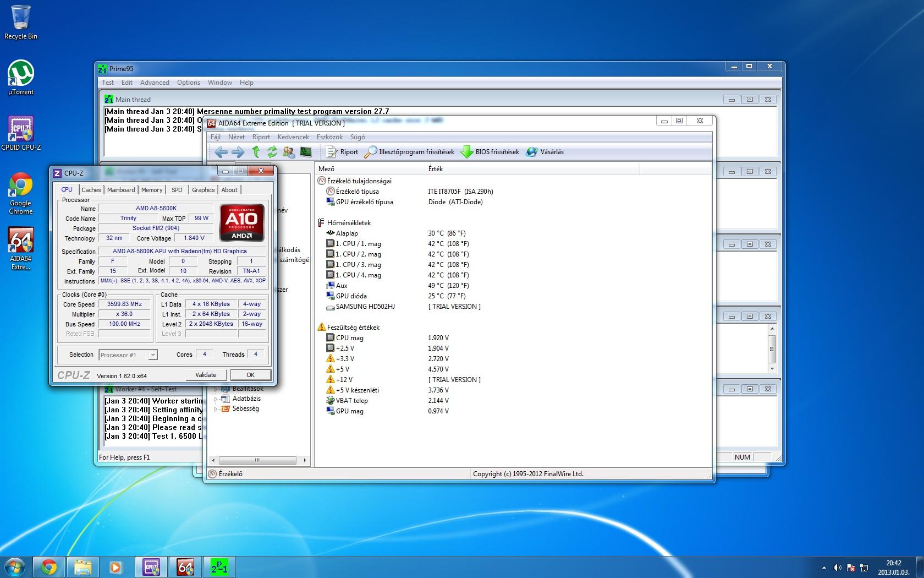Click the file explorer taskbar icon
924x578 pixels.
[x=82, y=566]
